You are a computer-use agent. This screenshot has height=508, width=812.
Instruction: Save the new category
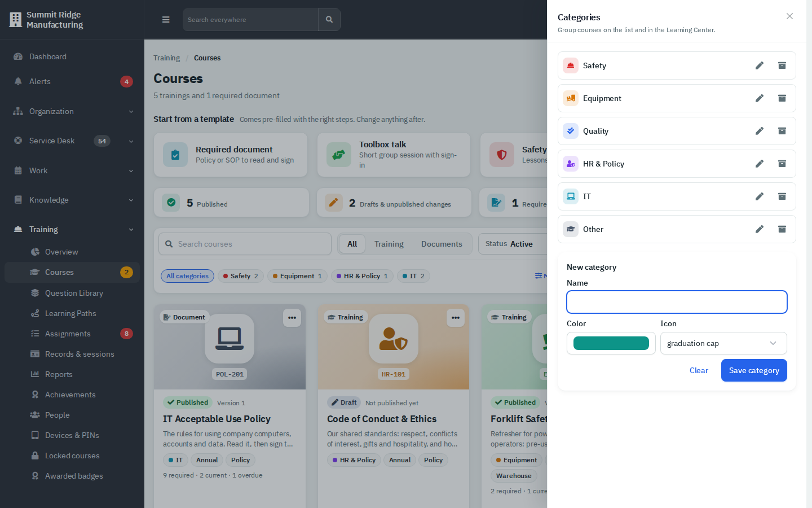coord(754,370)
